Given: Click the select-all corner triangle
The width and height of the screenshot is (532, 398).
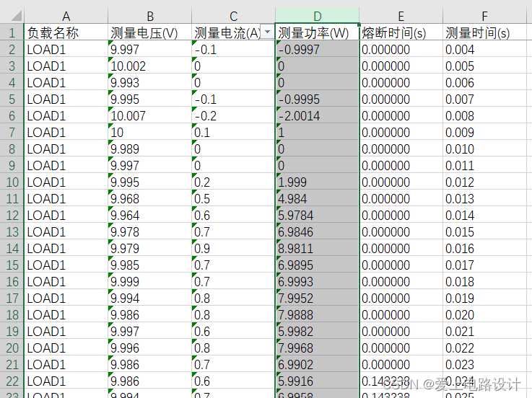Looking at the screenshot, I should tap(16, 15).
